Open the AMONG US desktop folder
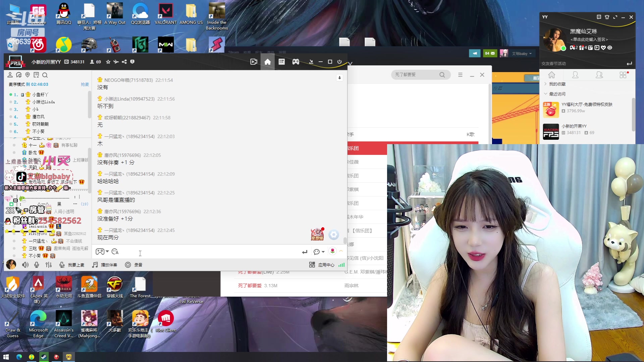Screen dimensions: 644x362 (x=191, y=14)
